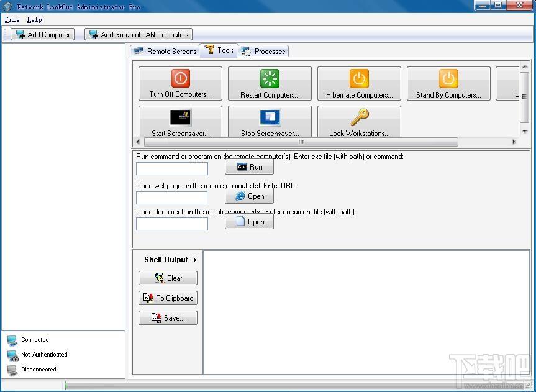The width and height of the screenshot is (536, 392).
Task: Open the Help menu
Action: (x=34, y=19)
